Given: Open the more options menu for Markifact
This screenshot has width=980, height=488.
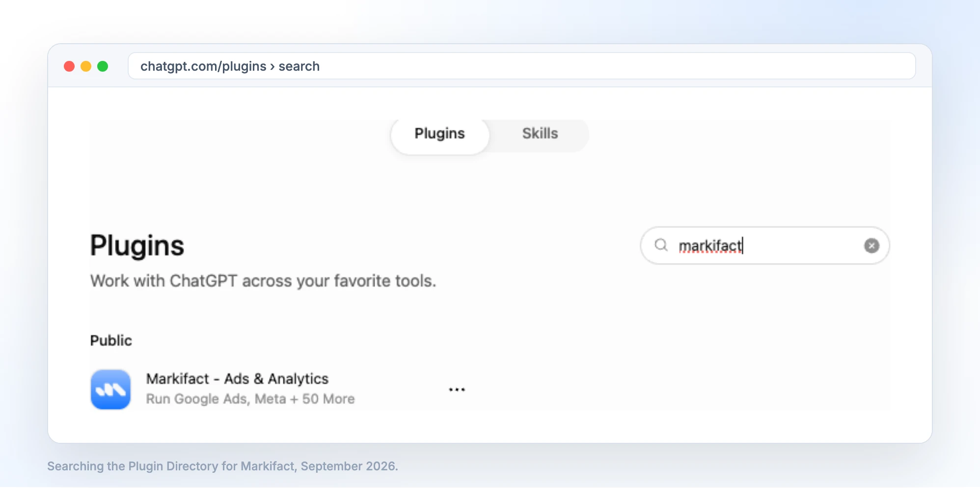Looking at the screenshot, I should 457,390.
